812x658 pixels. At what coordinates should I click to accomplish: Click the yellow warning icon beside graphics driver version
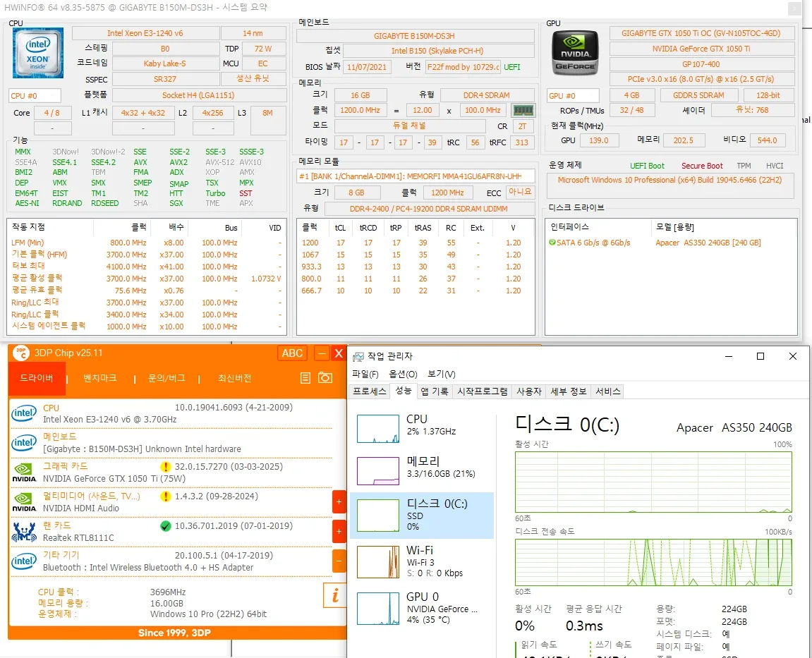[166, 467]
